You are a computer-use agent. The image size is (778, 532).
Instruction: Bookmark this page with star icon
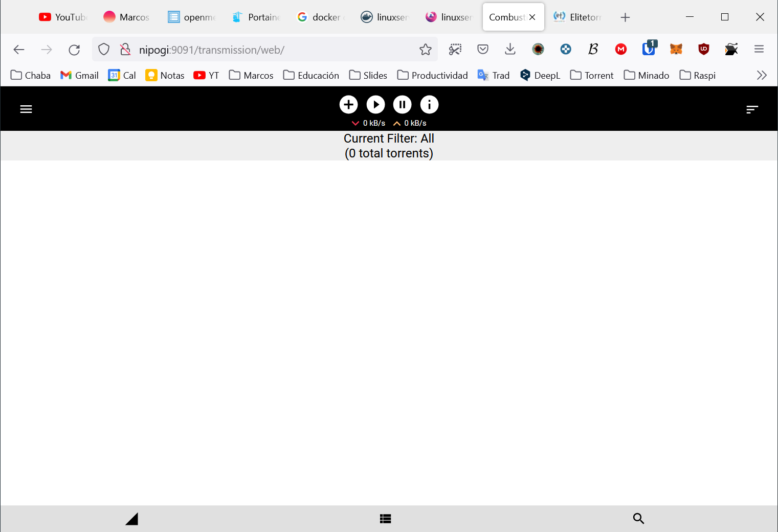(425, 50)
